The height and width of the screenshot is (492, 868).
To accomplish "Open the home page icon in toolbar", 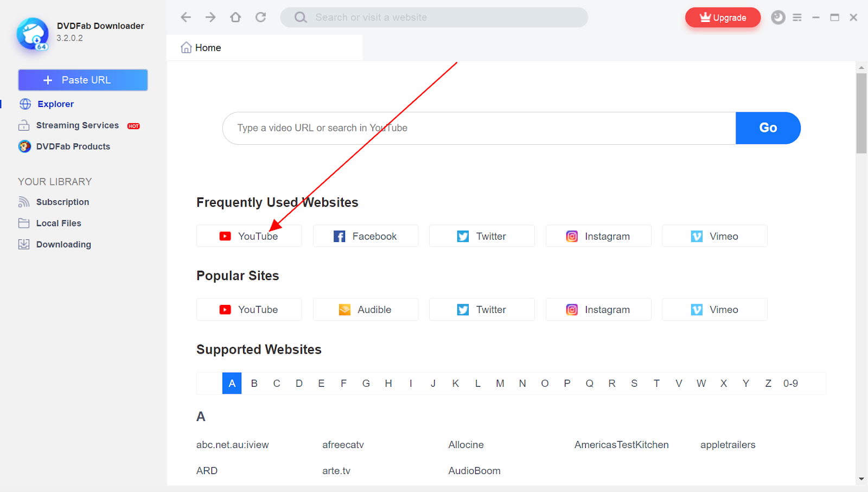I will click(x=235, y=17).
